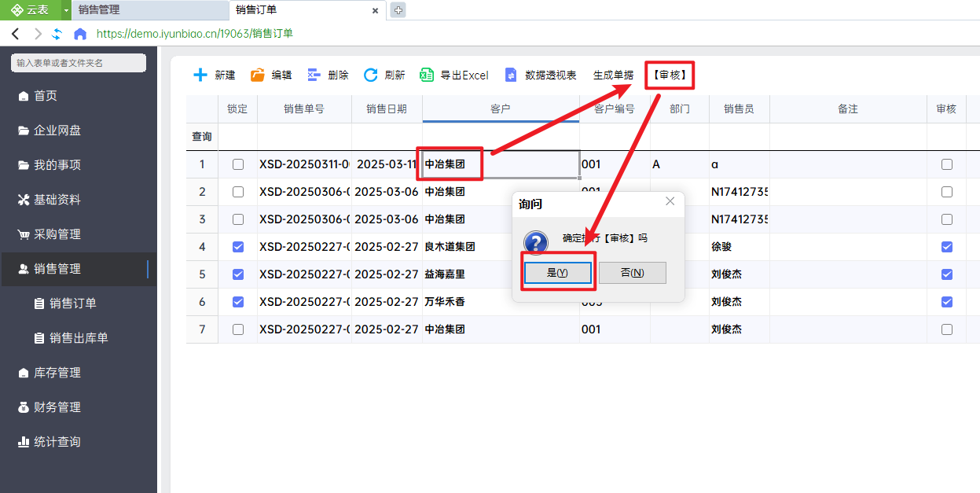Uncheck 锁定 checkbox in row 6
The height and width of the screenshot is (493, 980).
(x=238, y=302)
